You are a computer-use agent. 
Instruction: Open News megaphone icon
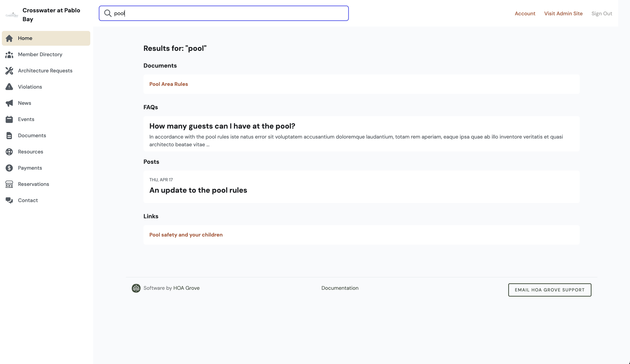[x=9, y=103]
